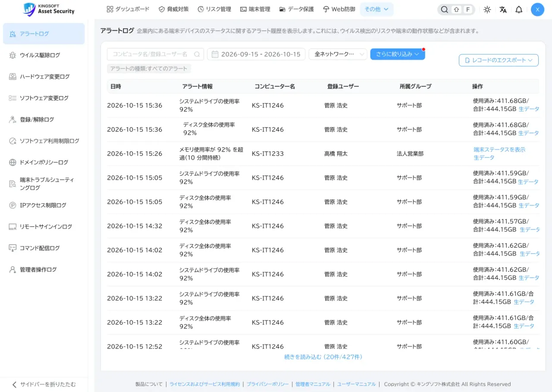Open プライバシーポリシー footer link
The height and width of the screenshot is (392, 552).
point(267,384)
